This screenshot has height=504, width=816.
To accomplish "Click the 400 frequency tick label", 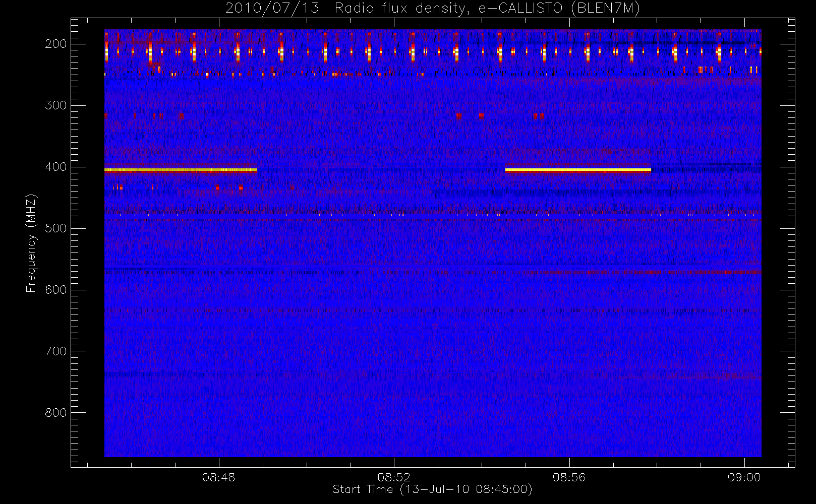I will point(56,167).
